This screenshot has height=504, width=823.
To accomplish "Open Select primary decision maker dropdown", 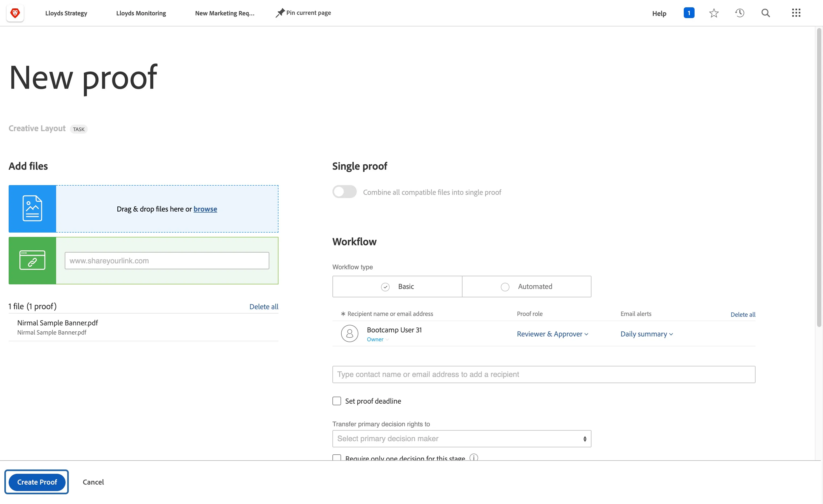I will pos(462,438).
